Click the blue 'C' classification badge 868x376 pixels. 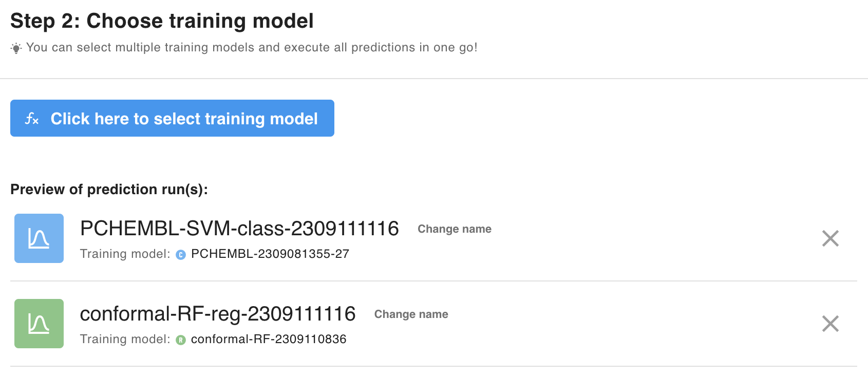181,255
